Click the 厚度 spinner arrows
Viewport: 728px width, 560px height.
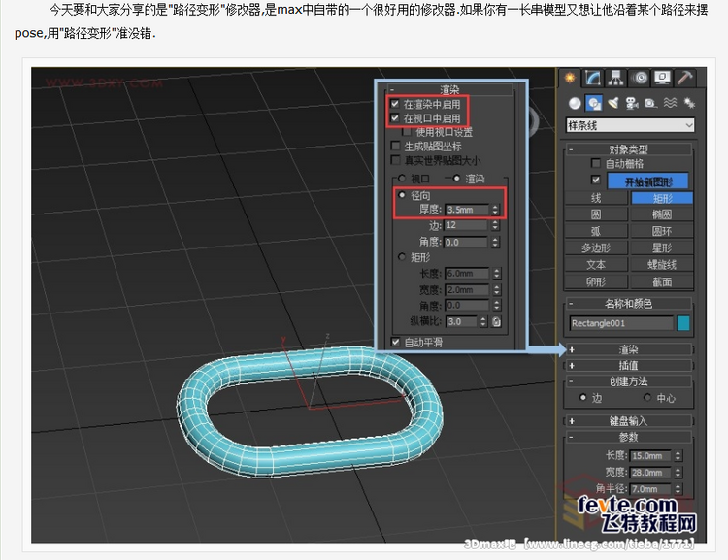click(495, 210)
